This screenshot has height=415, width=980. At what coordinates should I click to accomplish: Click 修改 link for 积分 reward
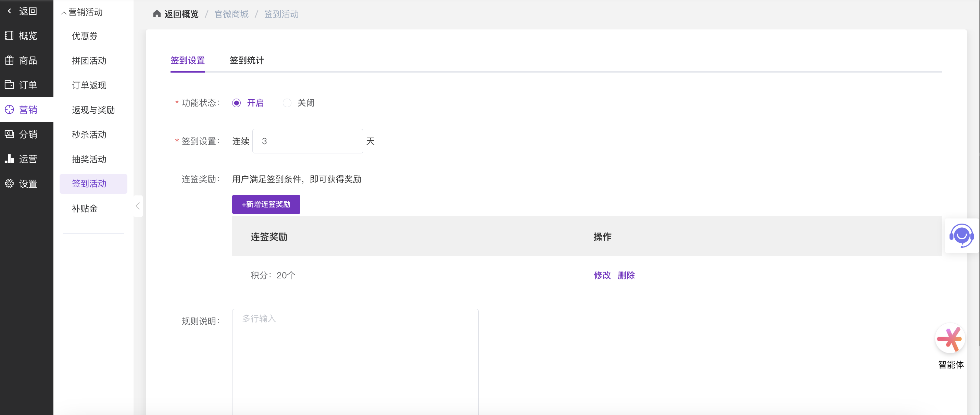(602, 275)
